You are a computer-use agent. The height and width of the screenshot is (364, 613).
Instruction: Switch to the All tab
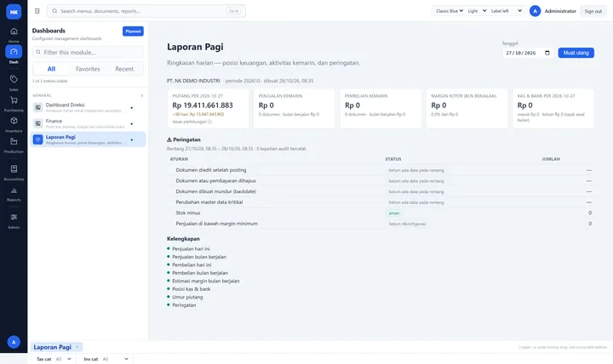pyautogui.click(x=51, y=69)
